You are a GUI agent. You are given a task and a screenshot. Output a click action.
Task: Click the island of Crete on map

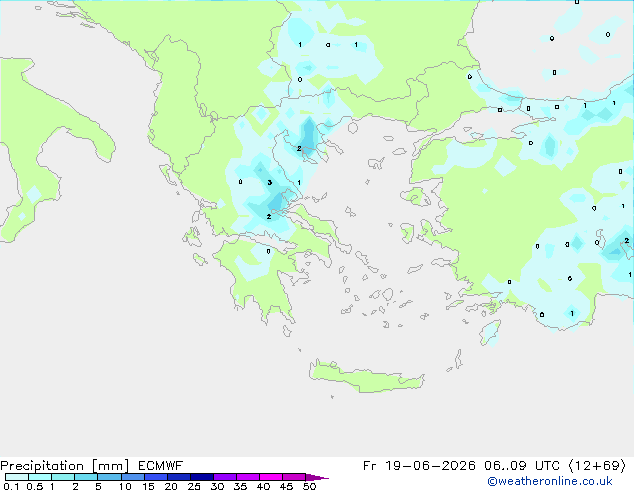pyautogui.click(x=366, y=376)
